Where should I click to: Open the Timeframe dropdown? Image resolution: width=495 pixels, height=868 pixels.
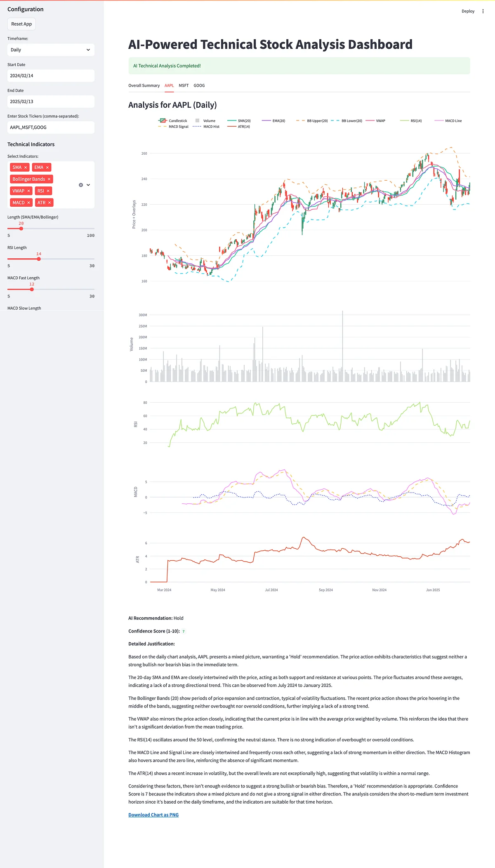pyautogui.click(x=51, y=50)
